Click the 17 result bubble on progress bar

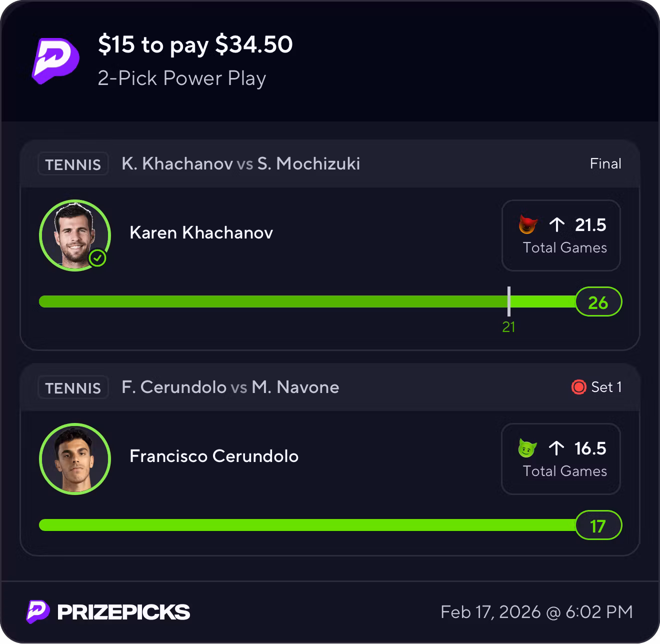pyautogui.click(x=598, y=525)
